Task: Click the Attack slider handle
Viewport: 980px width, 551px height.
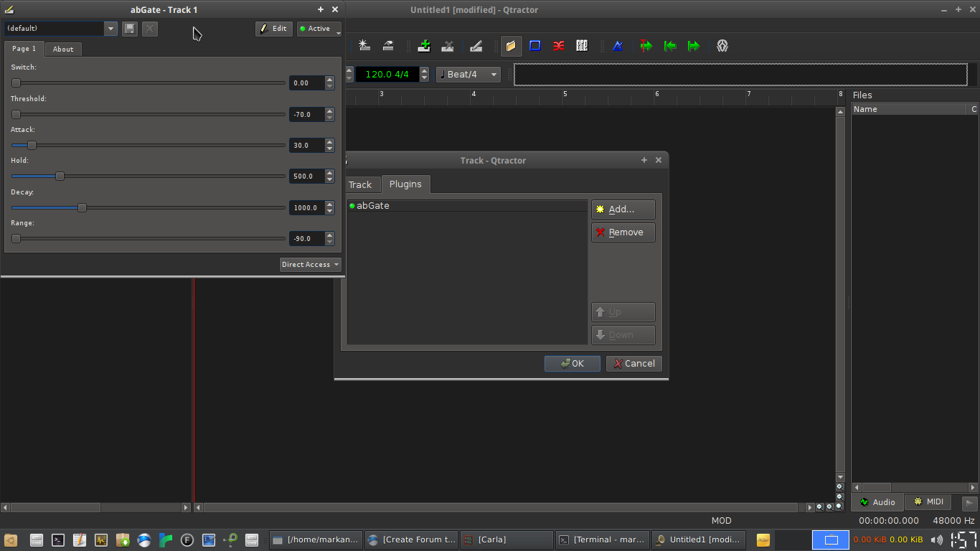Action: click(32, 145)
